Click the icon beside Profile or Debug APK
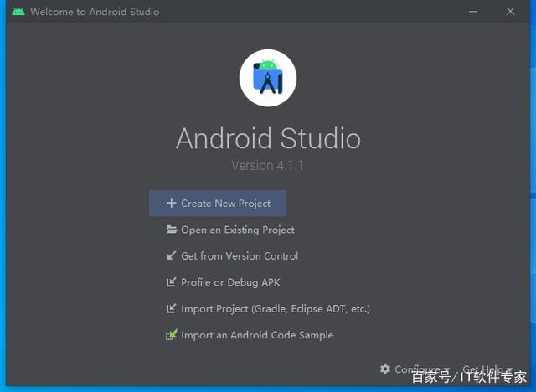The width and height of the screenshot is (536, 392). click(171, 282)
